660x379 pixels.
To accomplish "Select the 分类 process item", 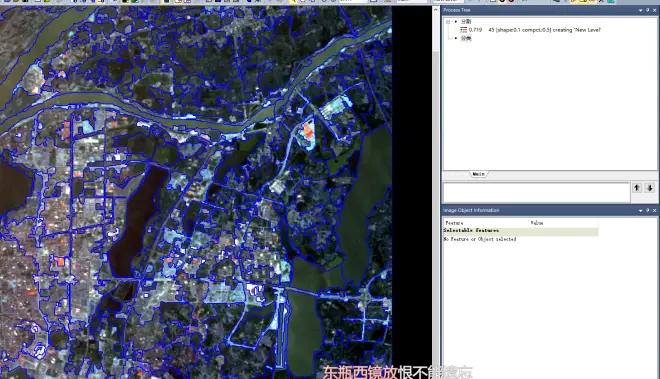I will tap(466, 38).
